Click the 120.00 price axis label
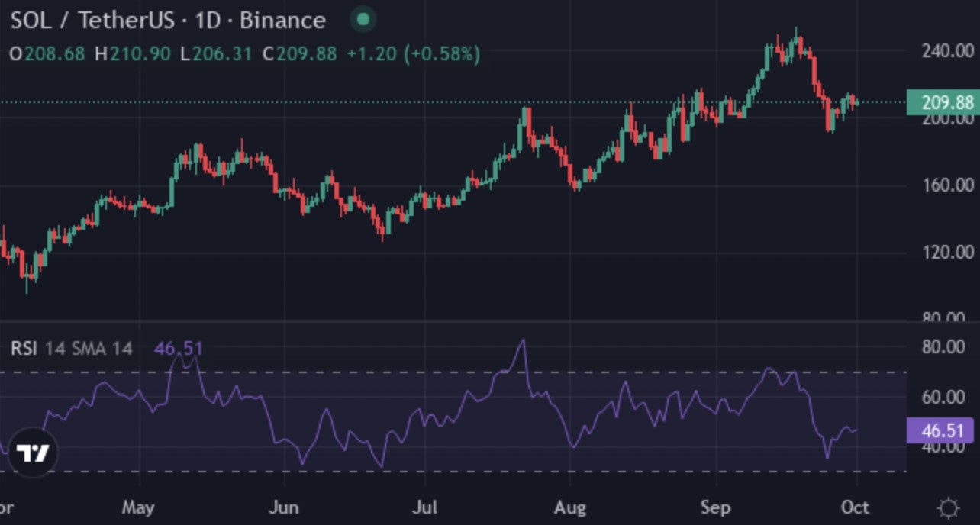This screenshot has height=525, width=980. point(947,252)
